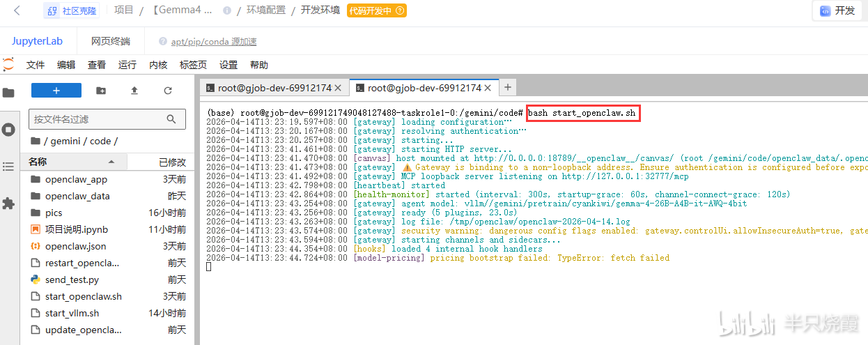868x345 pixels.
Task: Open the 查看 menu
Action: pos(97,65)
